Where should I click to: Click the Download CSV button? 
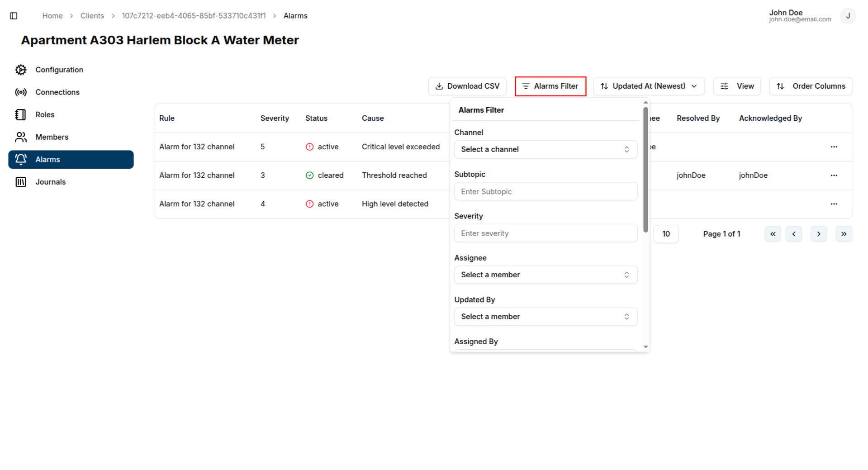(x=467, y=86)
